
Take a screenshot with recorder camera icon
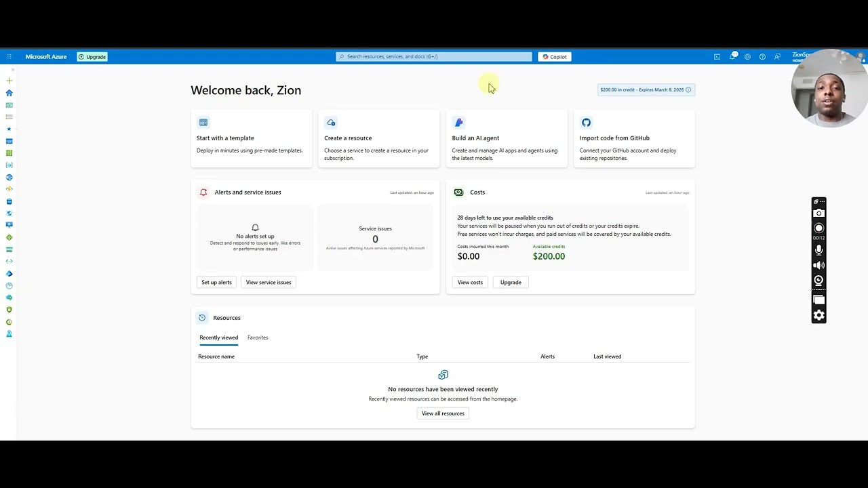(818, 213)
